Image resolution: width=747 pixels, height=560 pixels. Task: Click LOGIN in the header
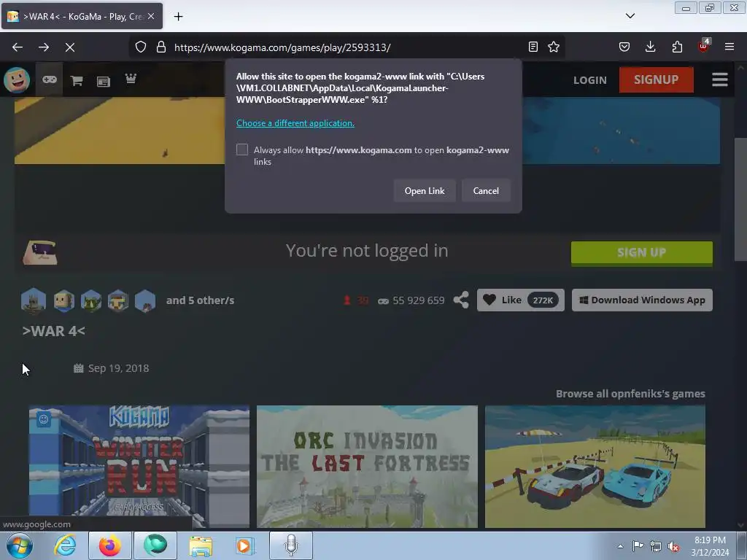tap(589, 80)
